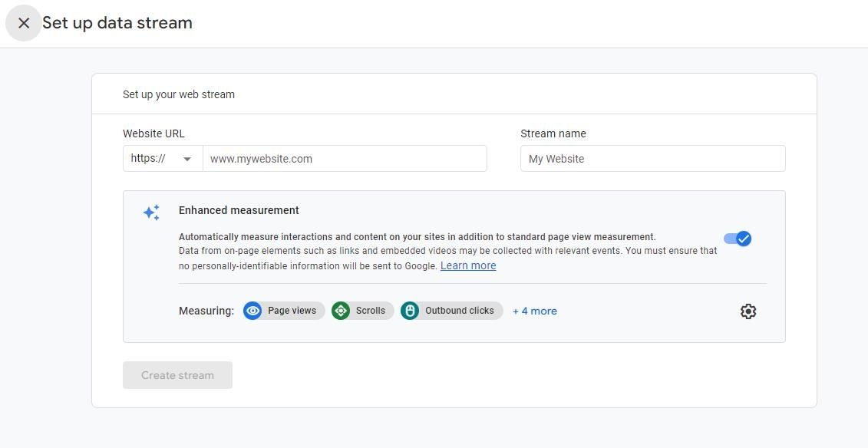Select the Page views chip
This screenshot has height=448, width=868.
[x=283, y=311]
